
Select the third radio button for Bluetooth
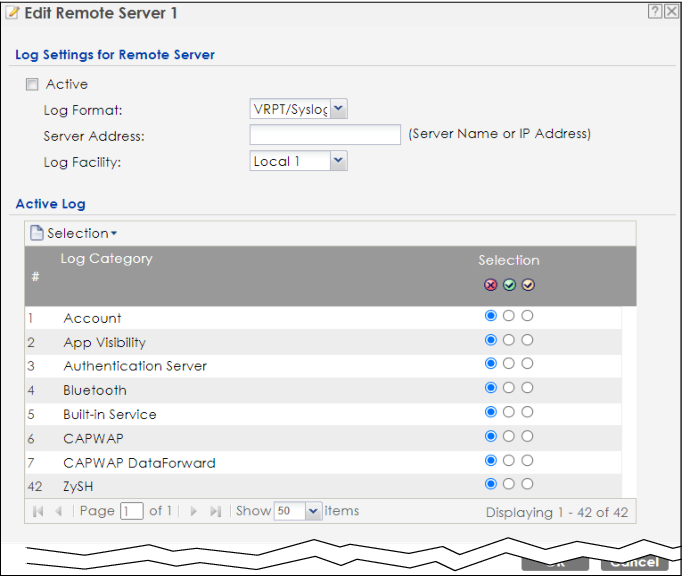(528, 387)
